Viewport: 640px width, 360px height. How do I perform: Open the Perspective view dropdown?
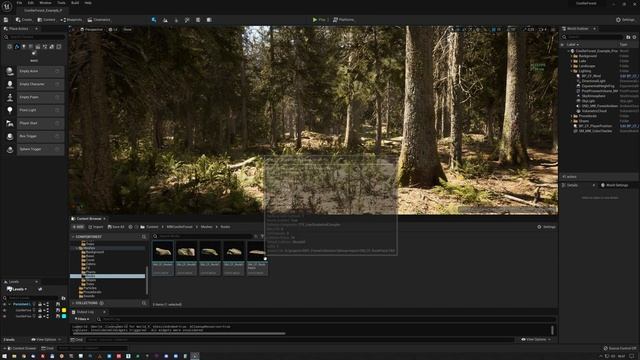pos(91,29)
